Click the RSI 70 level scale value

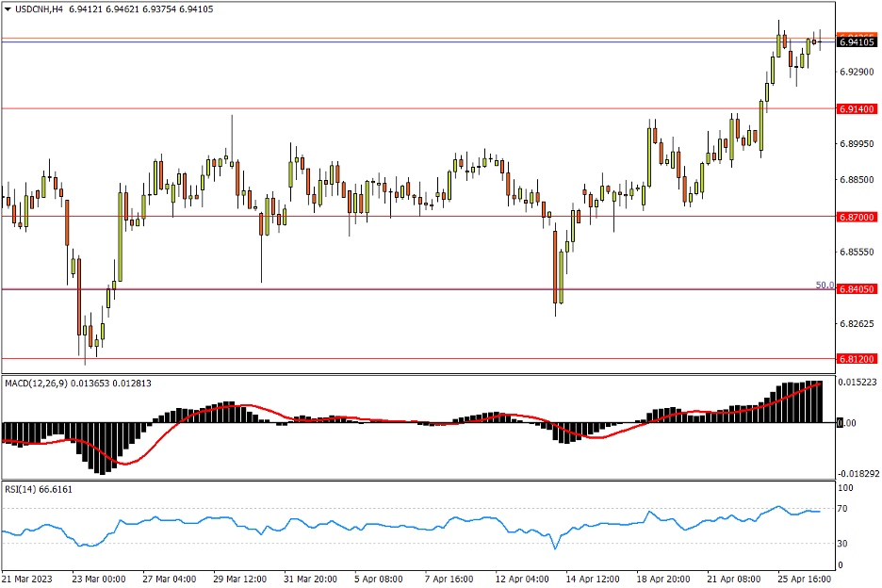coord(845,509)
